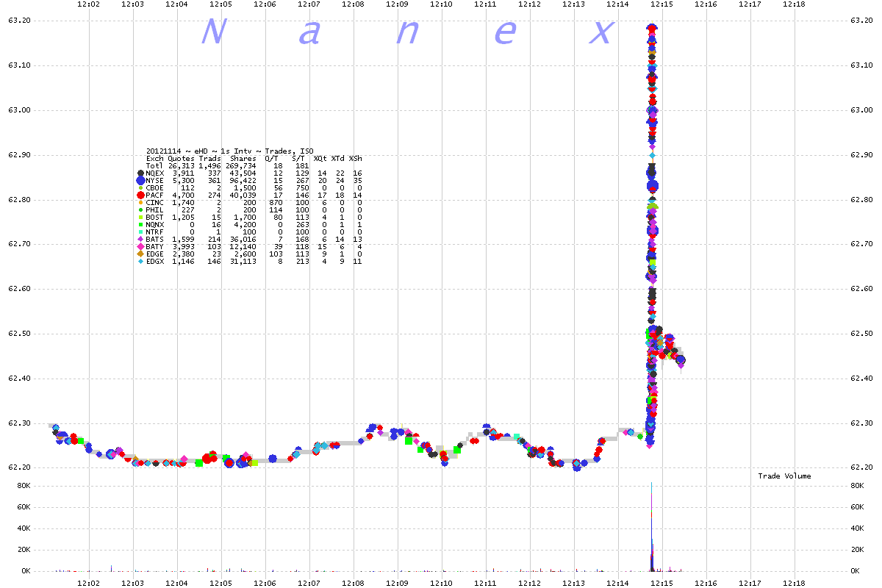Click the 'BATS' exchange label

154,240
